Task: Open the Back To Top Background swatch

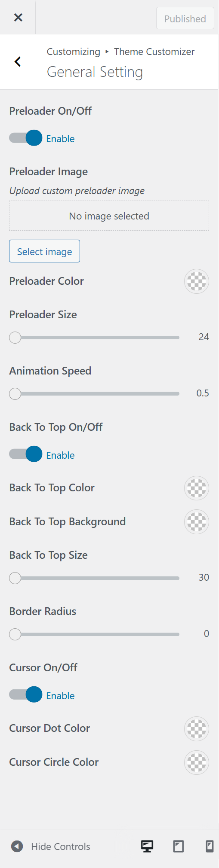Action: pos(197,522)
